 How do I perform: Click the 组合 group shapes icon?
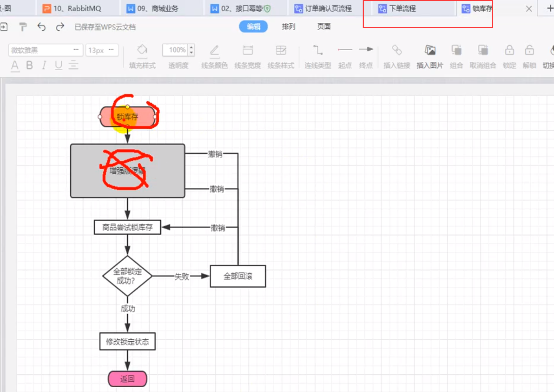[x=456, y=50]
